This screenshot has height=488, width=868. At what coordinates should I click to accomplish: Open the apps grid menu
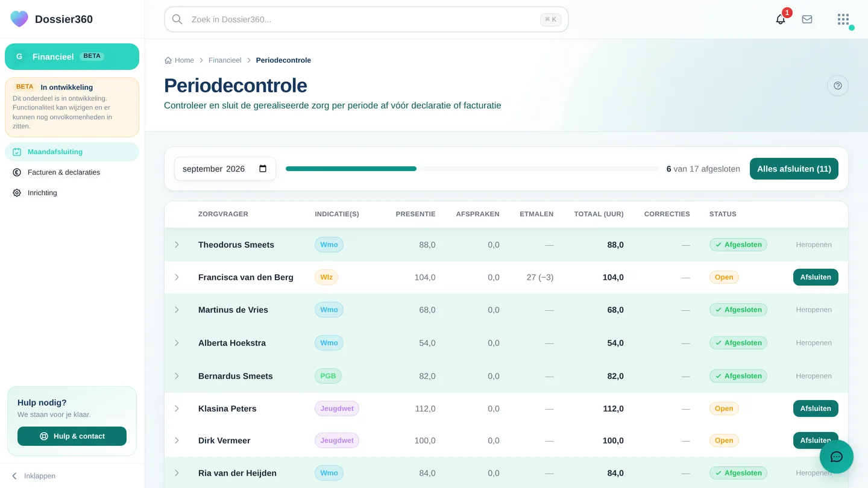pyautogui.click(x=843, y=19)
